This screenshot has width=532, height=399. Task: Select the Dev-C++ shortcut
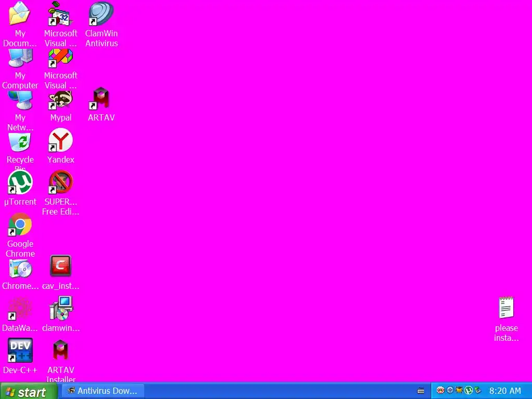20,356
